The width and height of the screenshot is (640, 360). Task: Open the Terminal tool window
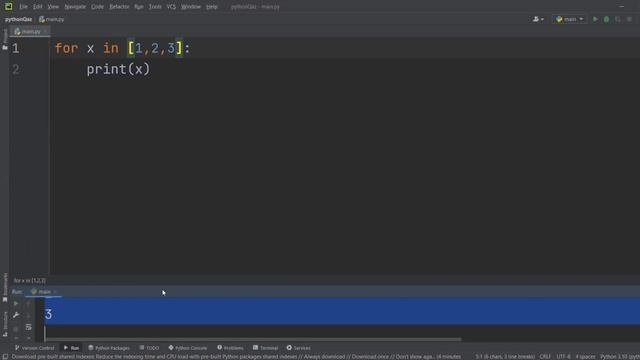[265, 348]
